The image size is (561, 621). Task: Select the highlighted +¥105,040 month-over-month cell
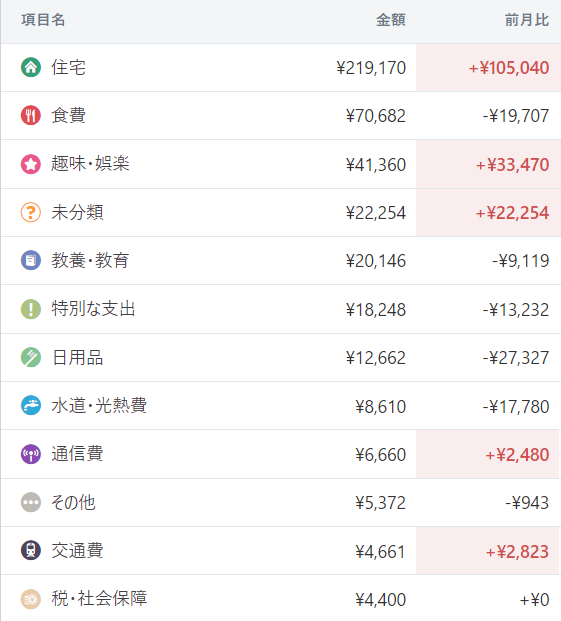tap(488, 68)
